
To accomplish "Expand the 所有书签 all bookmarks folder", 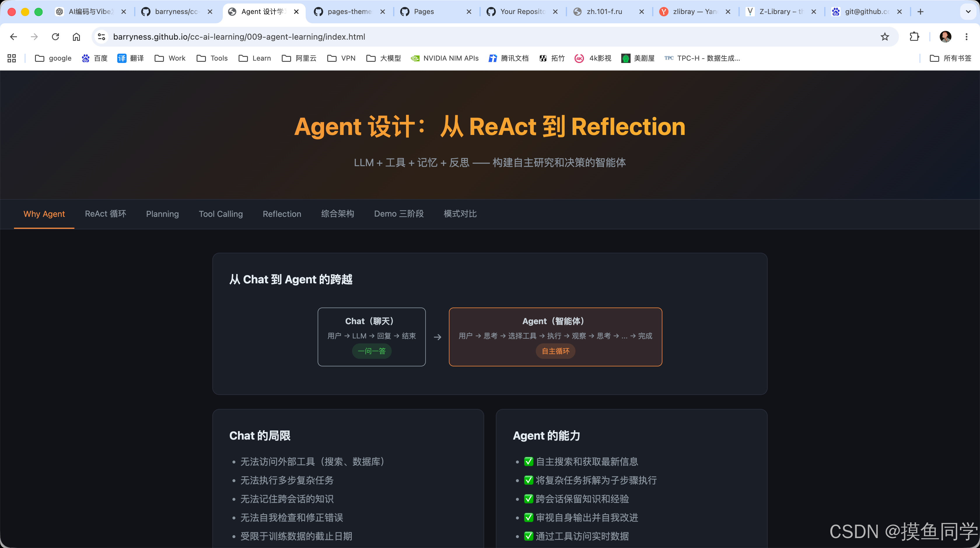I will pyautogui.click(x=950, y=58).
